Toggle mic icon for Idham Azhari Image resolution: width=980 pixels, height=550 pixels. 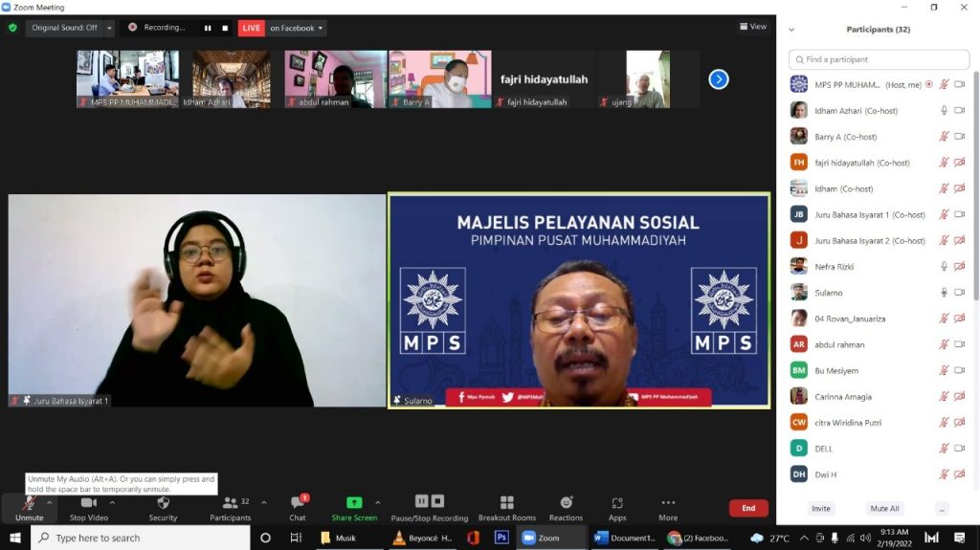coord(944,111)
